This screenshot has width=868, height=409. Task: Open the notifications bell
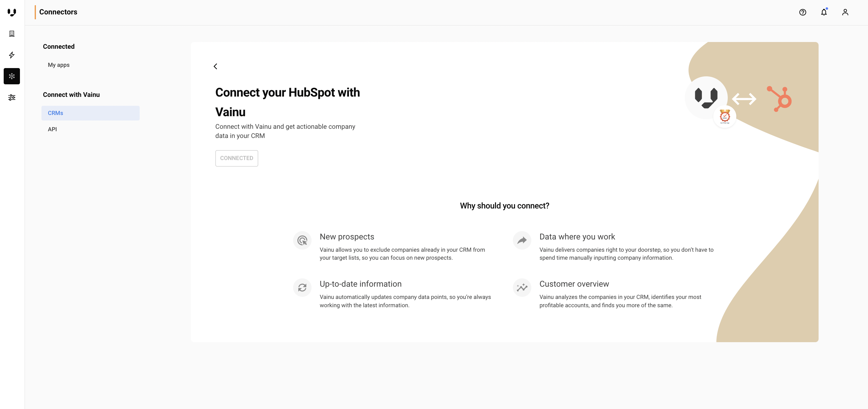(823, 13)
